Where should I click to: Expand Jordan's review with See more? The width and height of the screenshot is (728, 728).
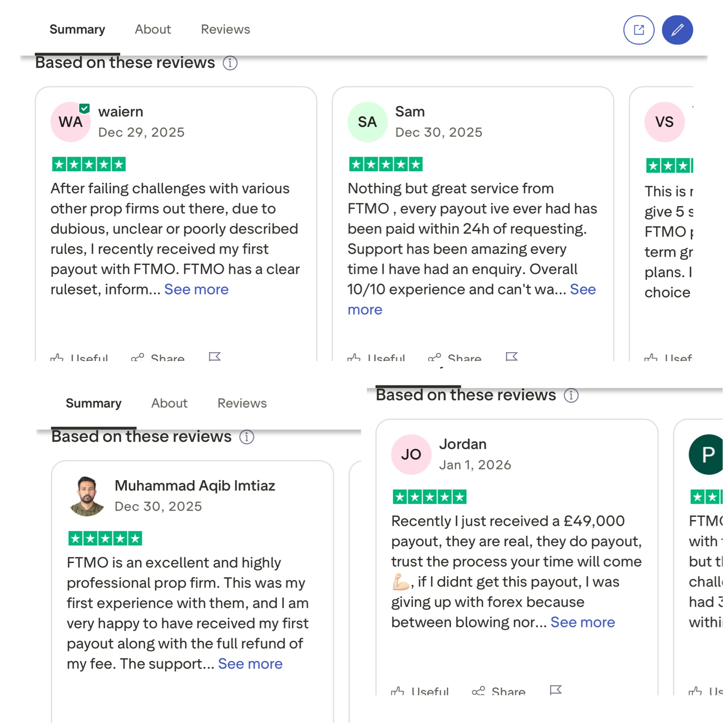pos(582,622)
